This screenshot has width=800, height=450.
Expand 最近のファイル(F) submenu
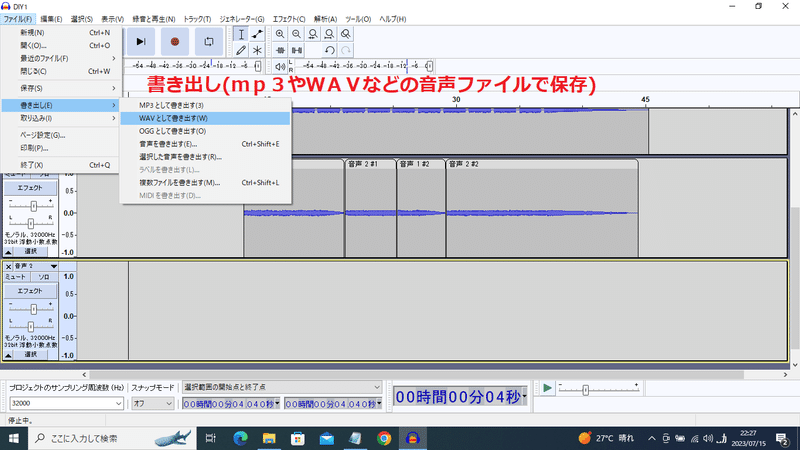click(x=61, y=58)
